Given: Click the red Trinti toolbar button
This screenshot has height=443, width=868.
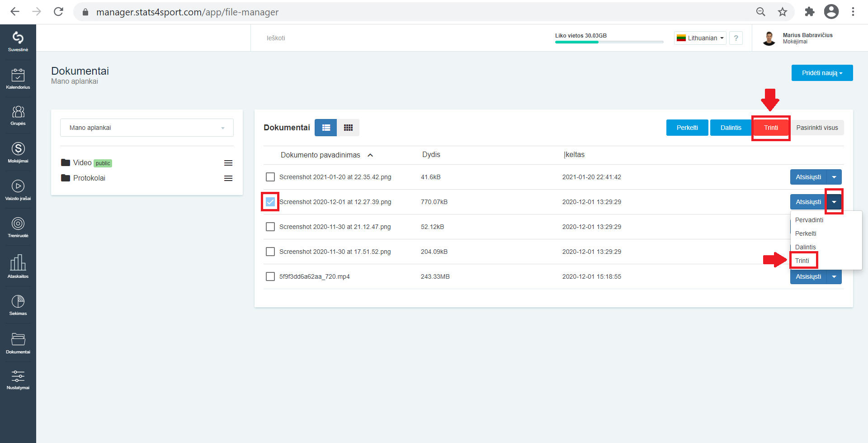Looking at the screenshot, I should tap(771, 128).
